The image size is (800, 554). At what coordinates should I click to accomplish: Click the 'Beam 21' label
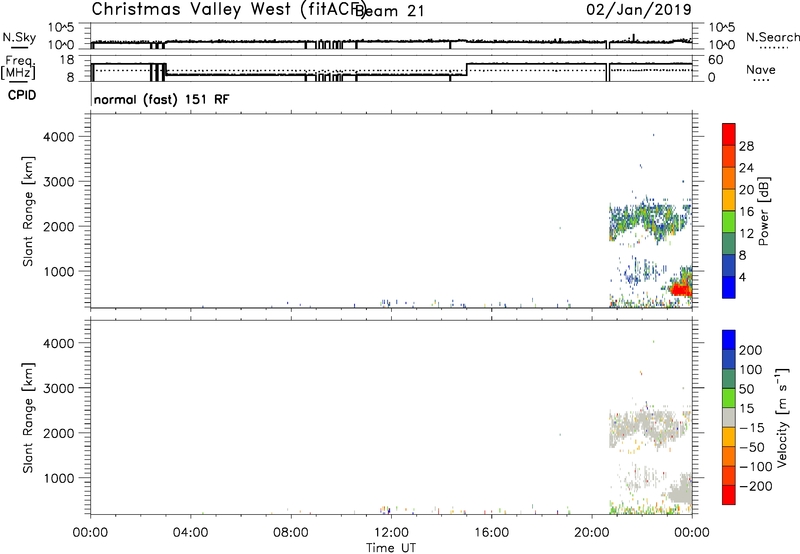pos(389,11)
